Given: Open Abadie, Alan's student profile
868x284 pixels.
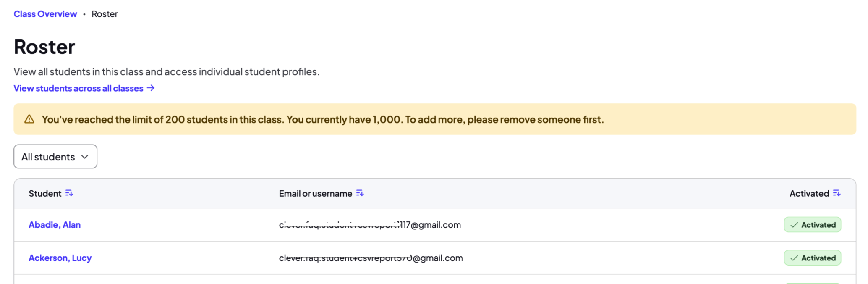Looking at the screenshot, I should [55, 225].
